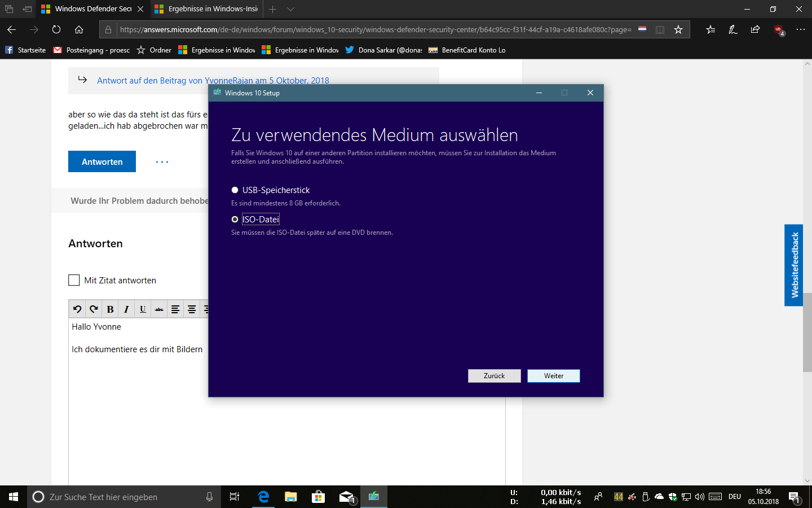Click the tabs-you've-set-aside icon

(9, 9)
